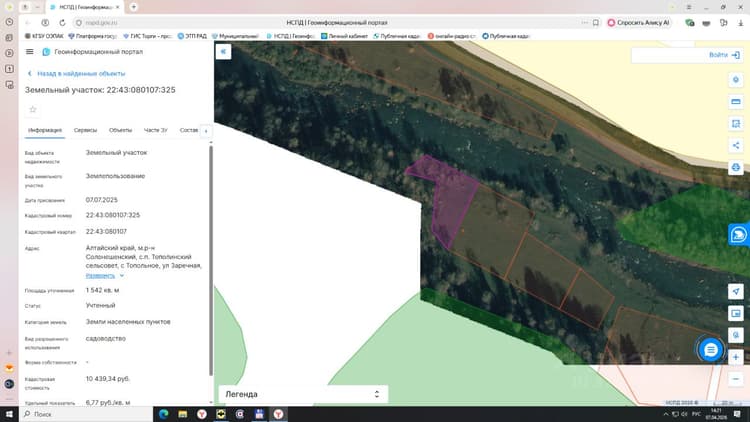This screenshot has height=422, width=750.
Task: Open a new browser tab
Action: [x=133, y=7]
